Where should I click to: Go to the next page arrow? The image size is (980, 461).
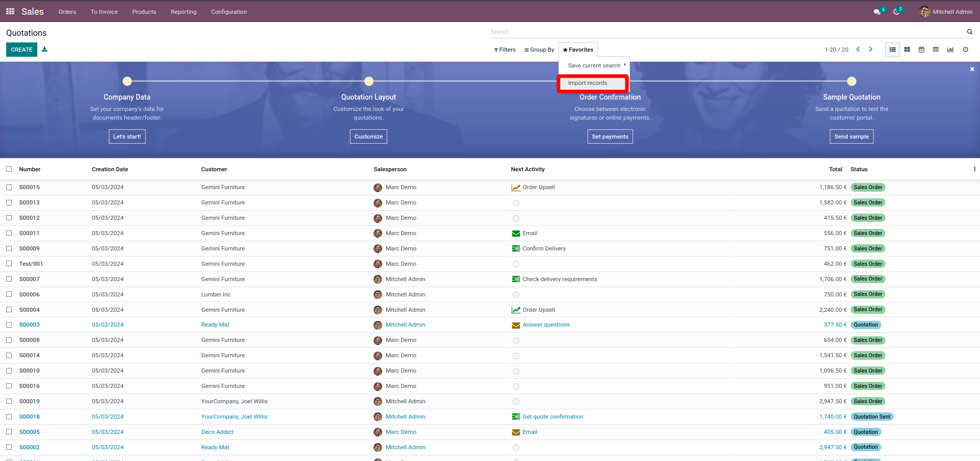(871, 50)
